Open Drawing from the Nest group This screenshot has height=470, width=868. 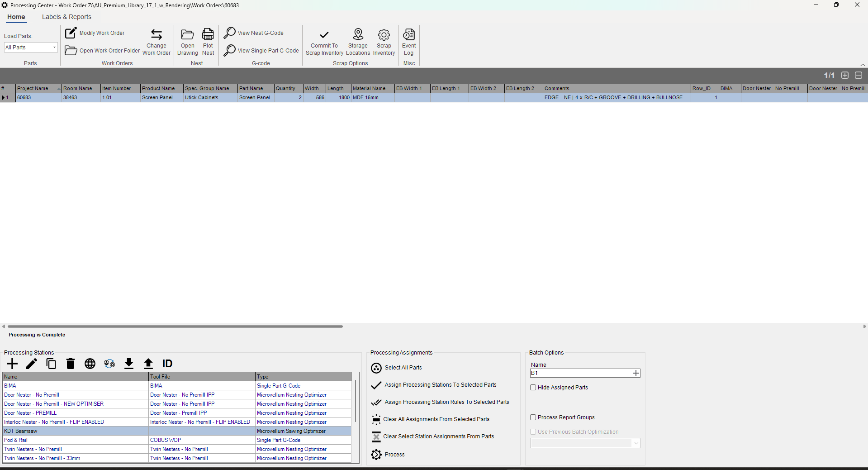188,42
